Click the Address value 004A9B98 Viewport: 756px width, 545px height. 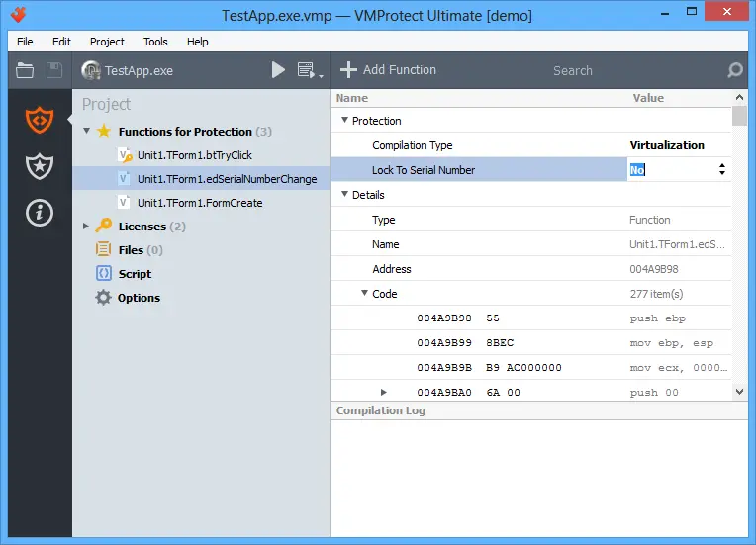(x=654, y=269)
